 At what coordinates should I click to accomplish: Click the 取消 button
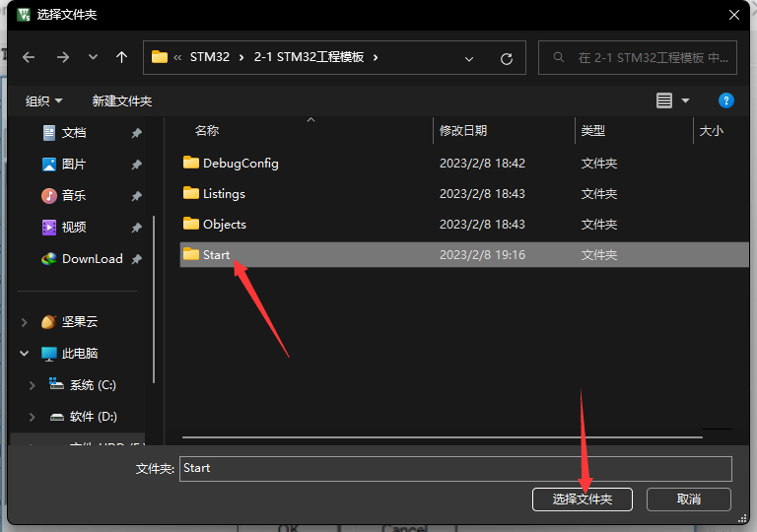pyautogui.click(x=689, y=499)
